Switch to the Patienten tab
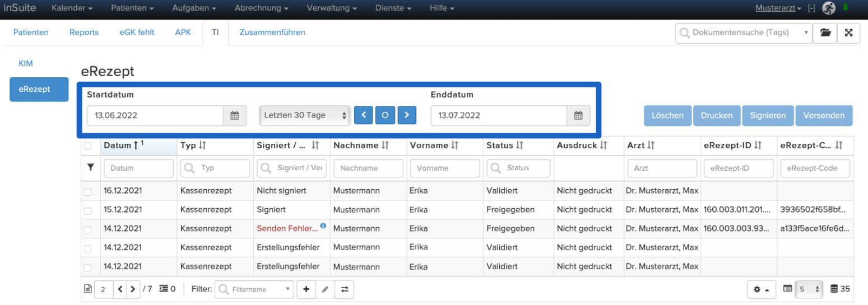 point(31,32)
